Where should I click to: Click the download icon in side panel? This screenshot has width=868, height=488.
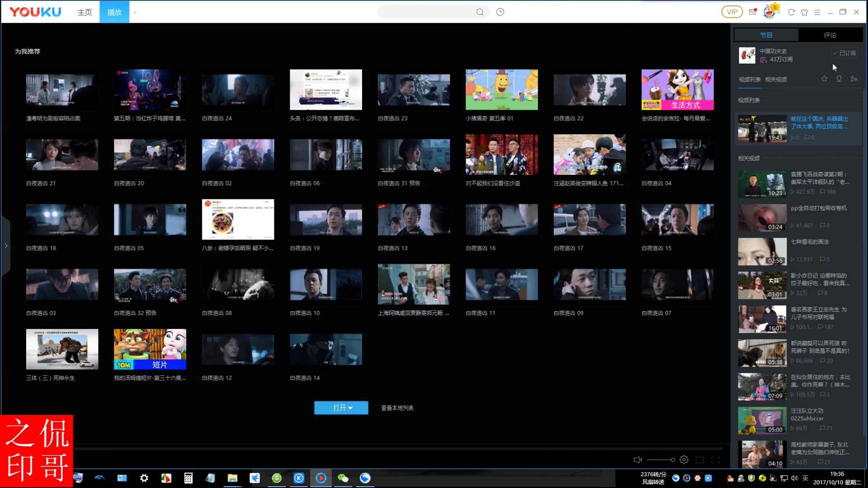coord(839,79)
